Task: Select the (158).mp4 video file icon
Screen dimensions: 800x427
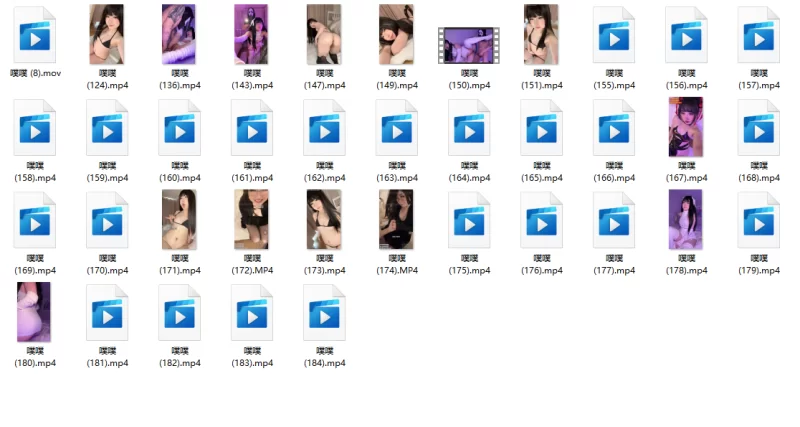Action: (35, 128)
